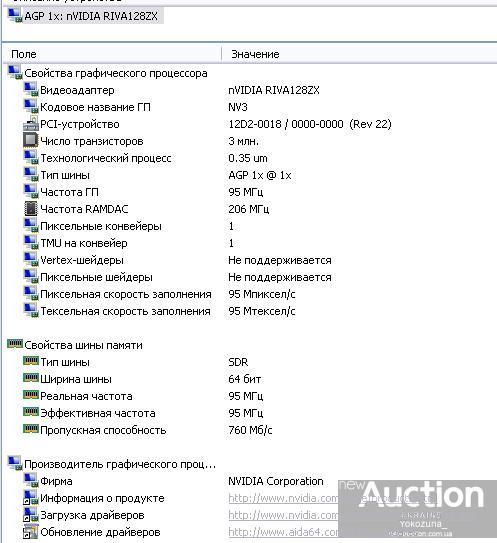Select the AGP 1x: nVIDIA RIVA128ZX device entry

click(x=85, y=16)
